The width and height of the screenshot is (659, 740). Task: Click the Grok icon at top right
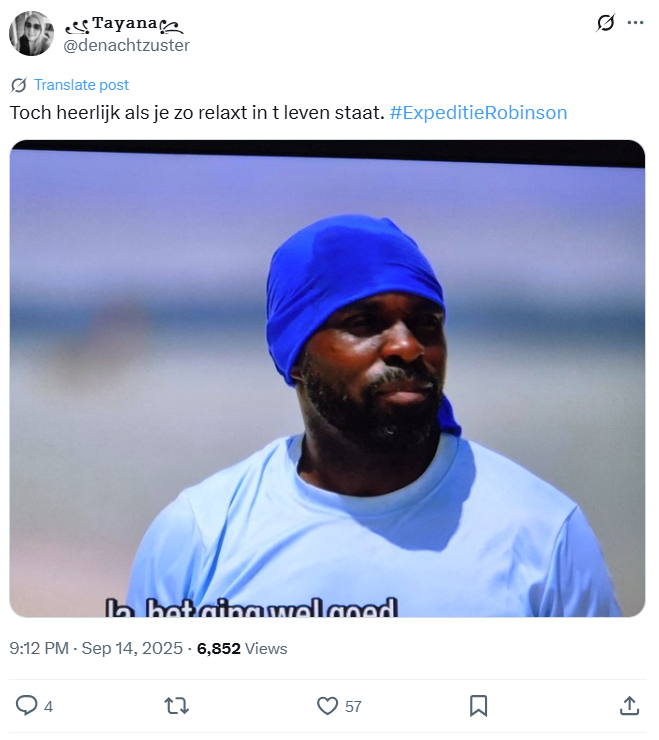tap(606, 22)
